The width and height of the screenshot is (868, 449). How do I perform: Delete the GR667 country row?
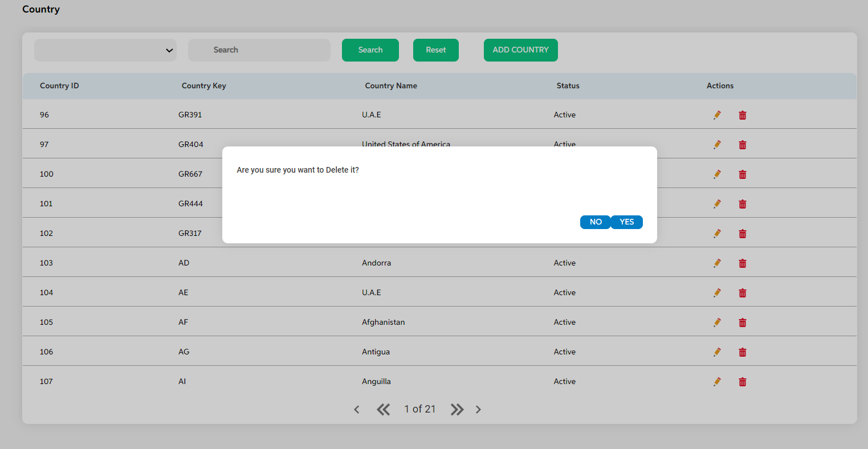click(x=742, y=174)
